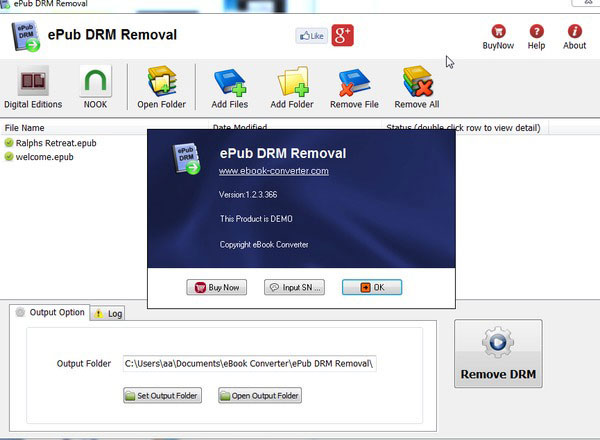
Task: Dismiss About dialog with OK
Action: pyautogui.click(x=372, y=287)
